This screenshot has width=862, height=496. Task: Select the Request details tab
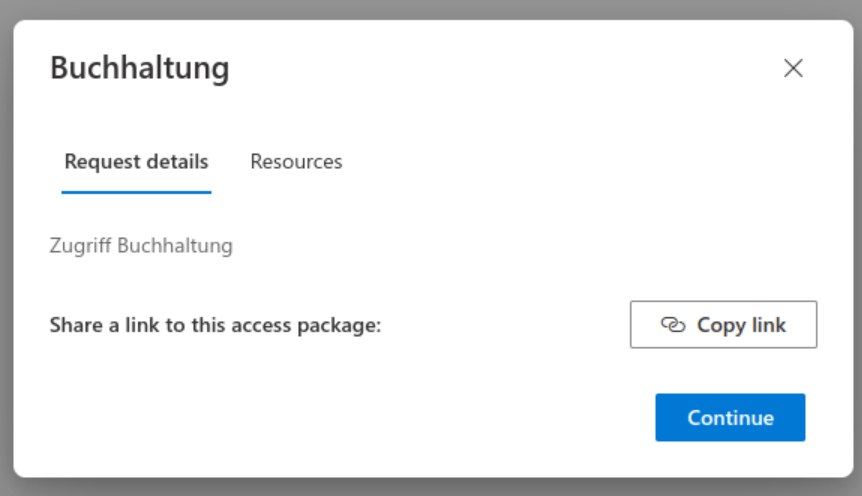(136, 161)
